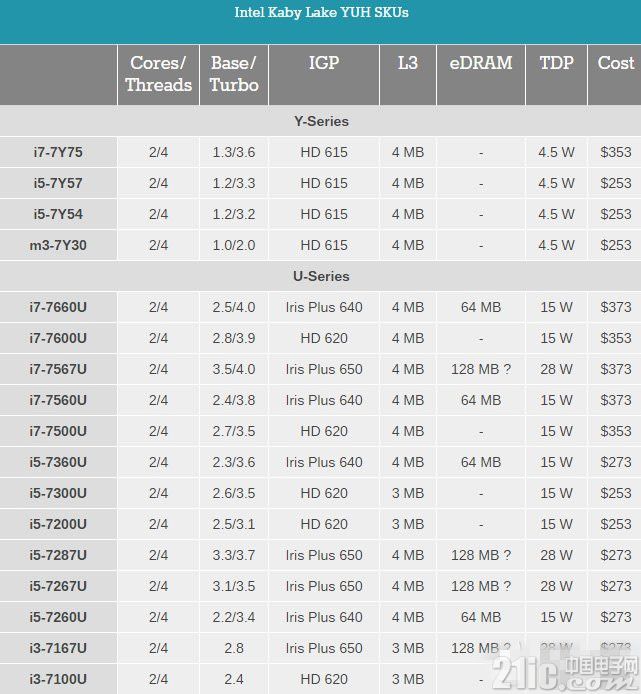Click the i3-7100U row label
Viewport: 641px width, 694px height.
click(58, 679)
